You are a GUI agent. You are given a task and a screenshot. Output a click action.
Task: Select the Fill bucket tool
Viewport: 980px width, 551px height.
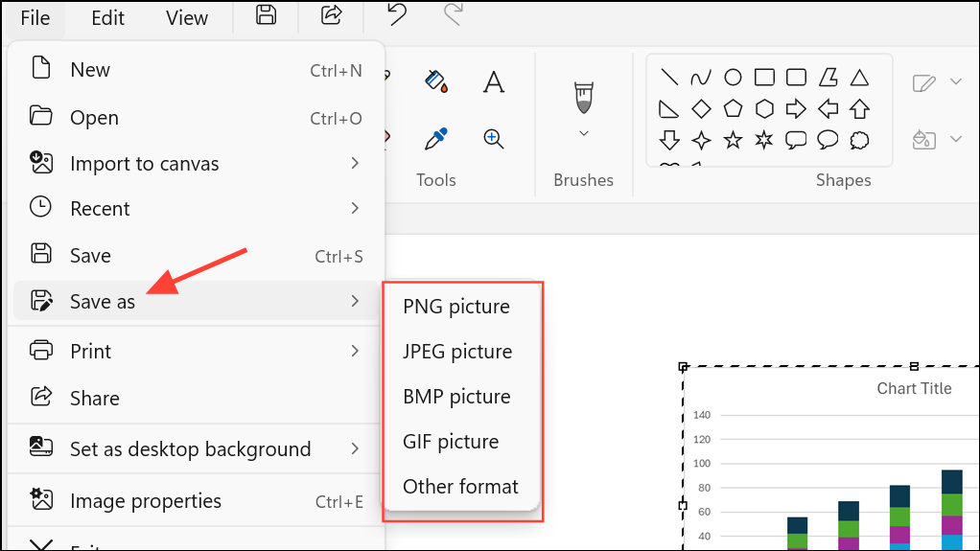coord(437,81)
